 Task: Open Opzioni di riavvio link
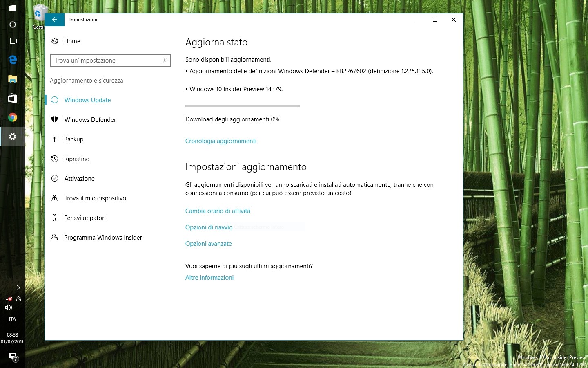209,227
